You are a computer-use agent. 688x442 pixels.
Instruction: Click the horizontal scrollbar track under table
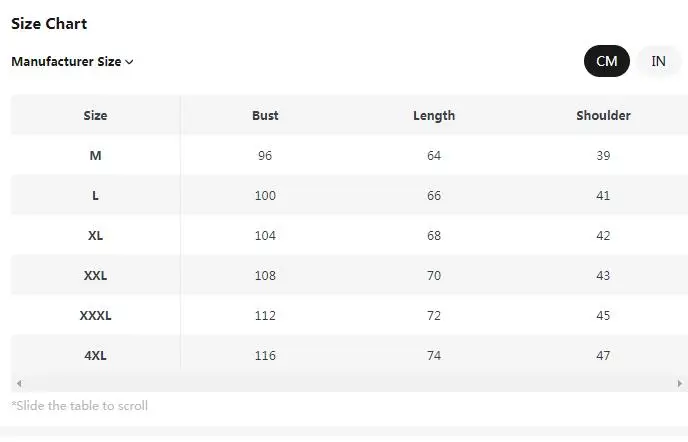pyautogui.click(x=350, y=384)
